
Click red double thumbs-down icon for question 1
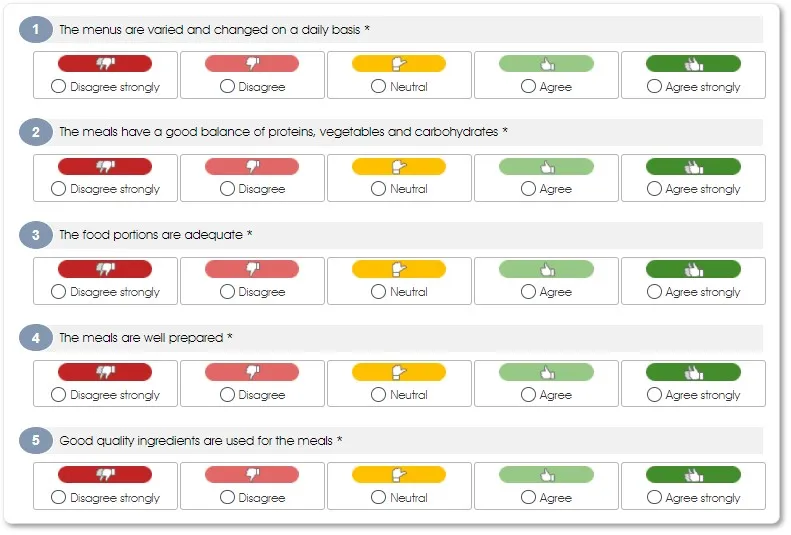(x=105, y=64)
